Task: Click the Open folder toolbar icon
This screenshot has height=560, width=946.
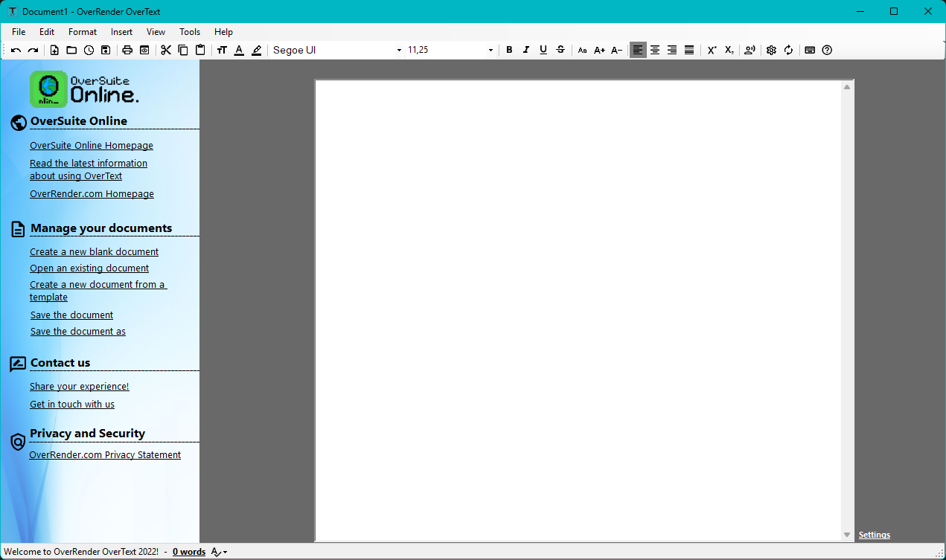Action: [x=71, y=51]
